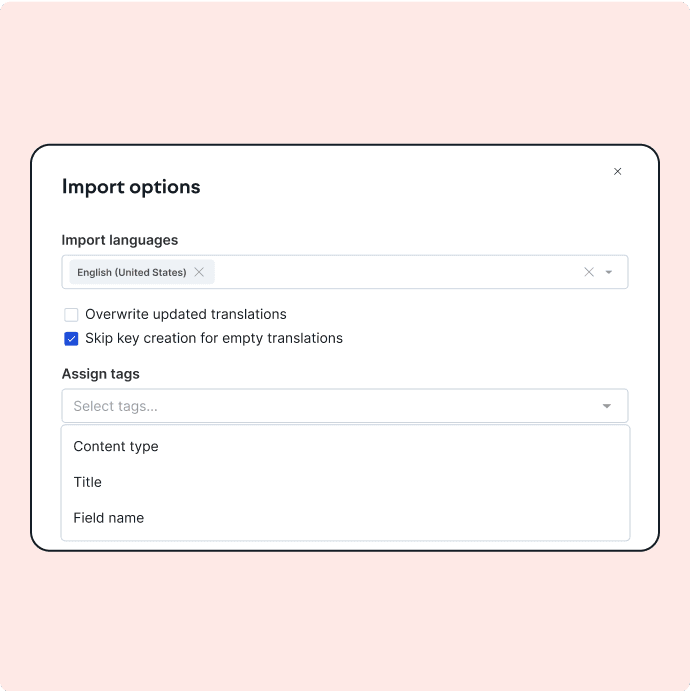Click the Overwrite updated translations label
This screenshot has height=691, width=690.
[x=186, y=314]
